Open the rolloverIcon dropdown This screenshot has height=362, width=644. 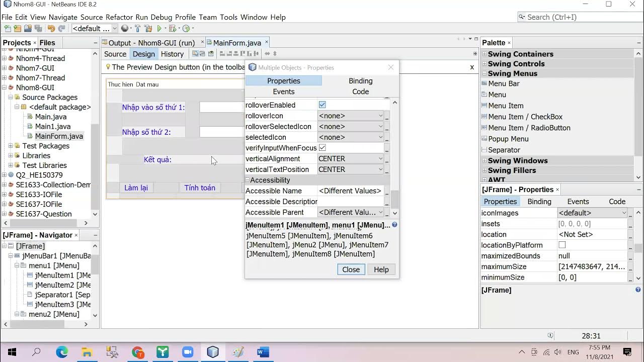pyautogui.click(x=351, y=116)
